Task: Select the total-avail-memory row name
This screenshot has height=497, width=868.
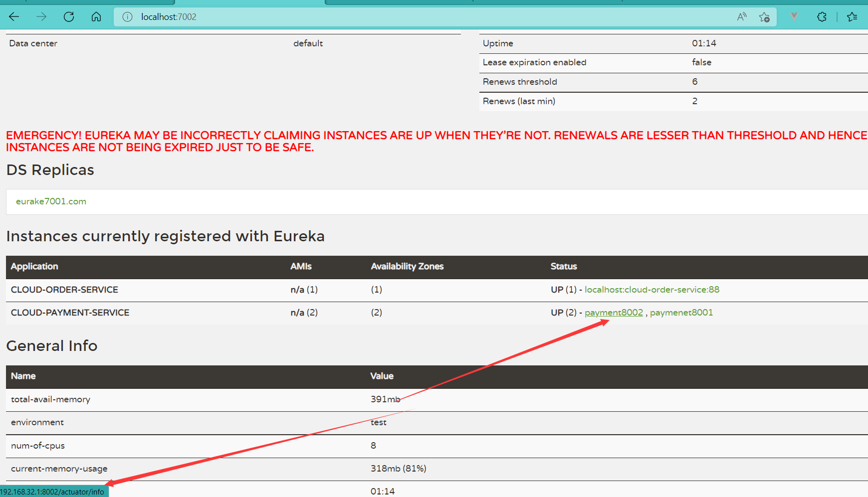Action: pos(50,399)
